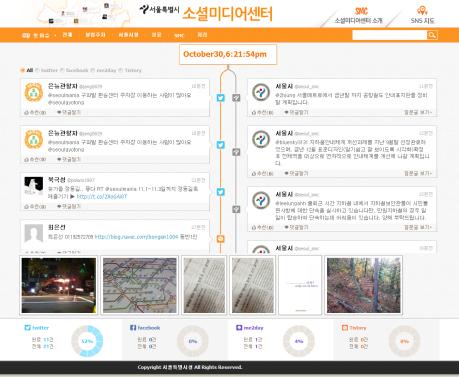The height and width of the screenshot is (377, 459).
Task: Open the t.co link in the 북극성 post
Action: [102, 197]
